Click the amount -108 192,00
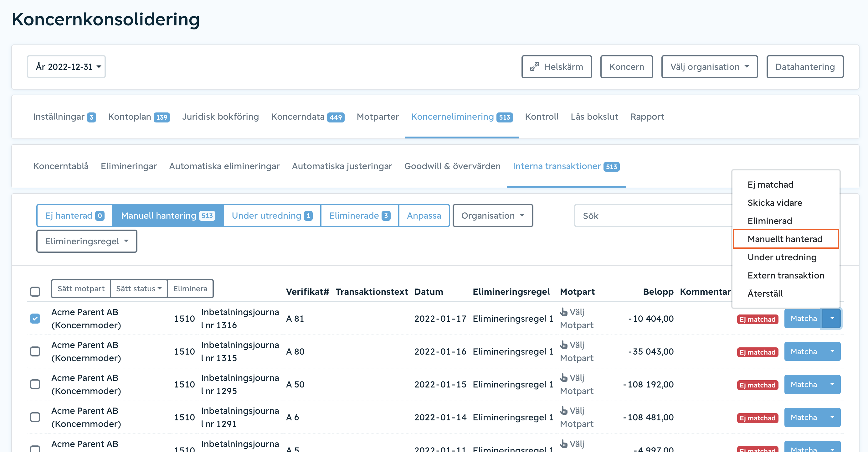The width and height of the screenshot is (868, 452). tap(648, 385)
